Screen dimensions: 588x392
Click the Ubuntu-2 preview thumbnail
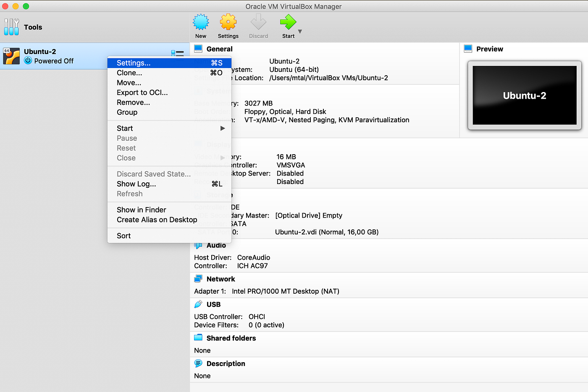tap(524, 95)
